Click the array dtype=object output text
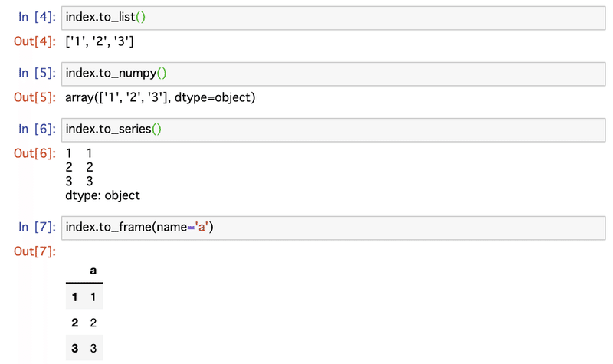613x364 pixels. [x=160, y=97]
